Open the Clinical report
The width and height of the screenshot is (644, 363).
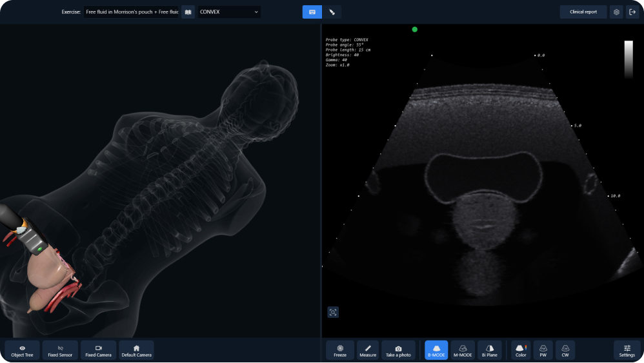pyautogui.click(x=583, y=12)
